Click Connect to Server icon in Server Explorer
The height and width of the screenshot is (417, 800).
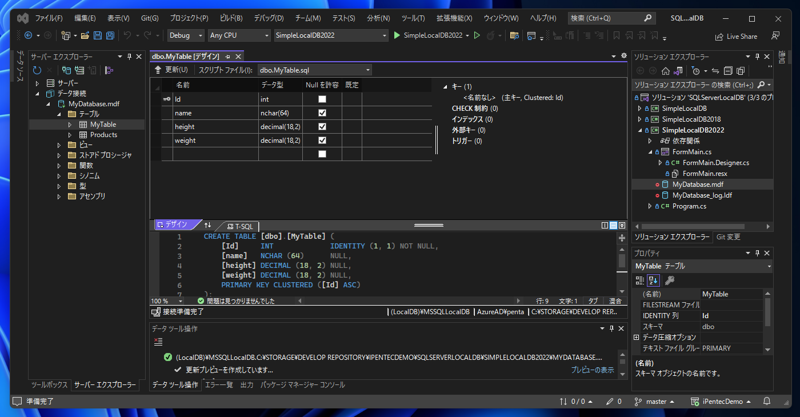[x=80, y=70]
